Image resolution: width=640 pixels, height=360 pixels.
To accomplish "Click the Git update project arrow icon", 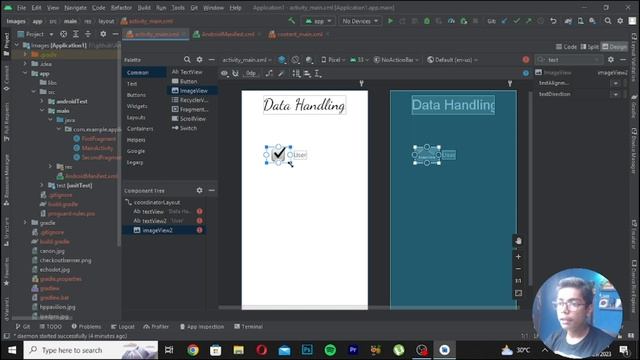I will pyautogui.click(x=504, y=21).
